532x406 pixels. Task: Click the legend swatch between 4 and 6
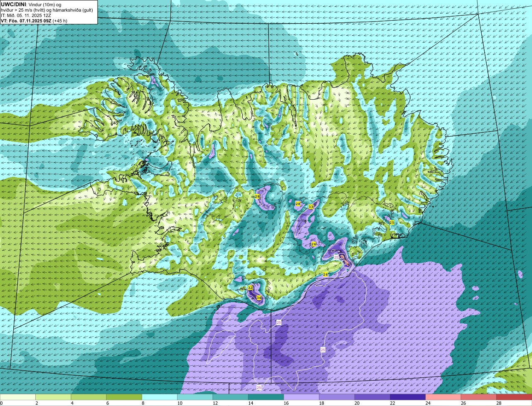89,397
